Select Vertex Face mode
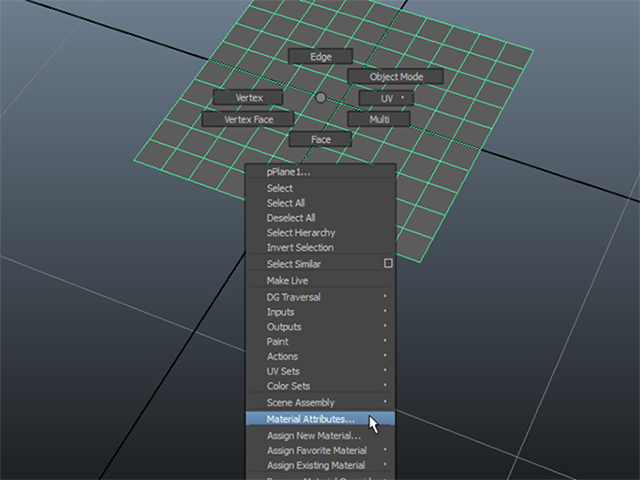 (248, 119)
